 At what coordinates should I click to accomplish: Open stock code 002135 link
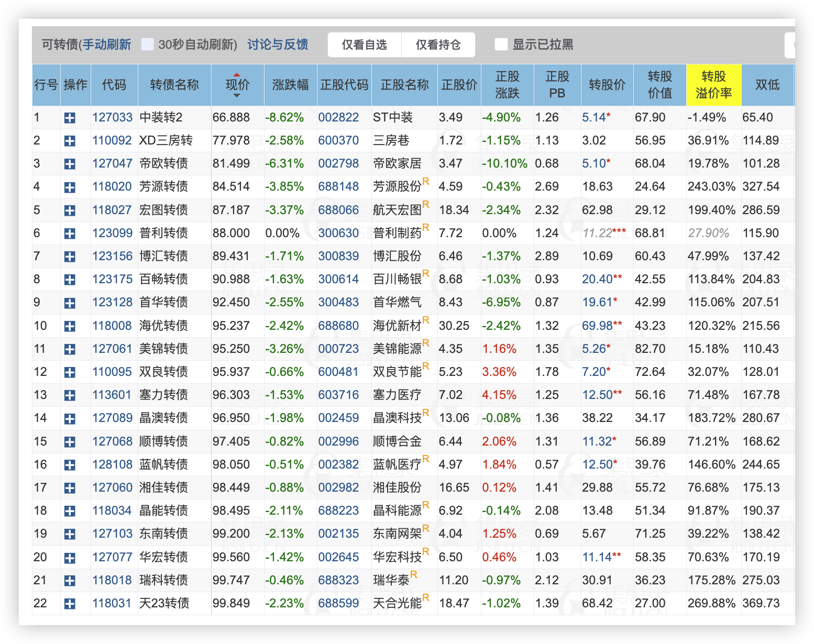click(x=338, y=534)
